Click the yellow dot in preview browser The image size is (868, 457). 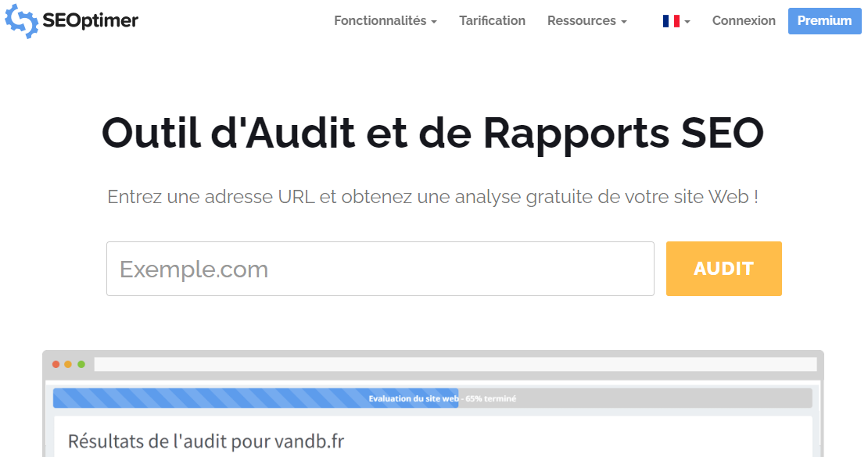(x=68, y=364)
